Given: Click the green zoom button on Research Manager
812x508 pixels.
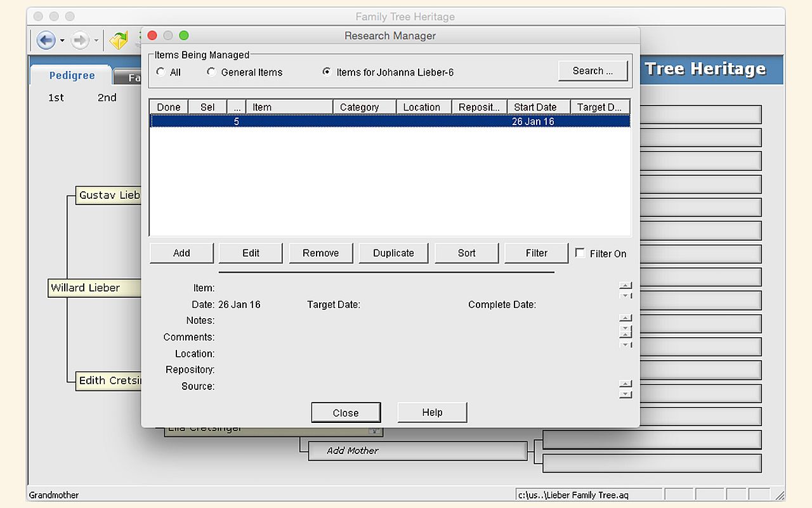Looking at the screenshot, I should point(184,36).
